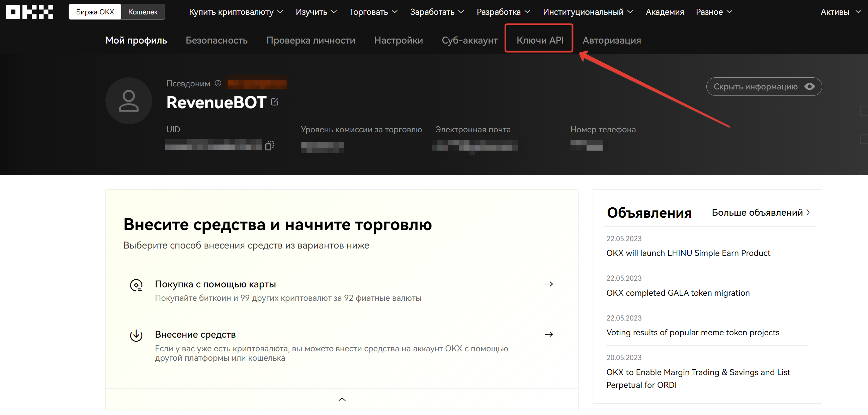The width and height of the screenshot is (868, 415).
Task: Click RevenueBOT profile name
Action: tap(216, 102)
